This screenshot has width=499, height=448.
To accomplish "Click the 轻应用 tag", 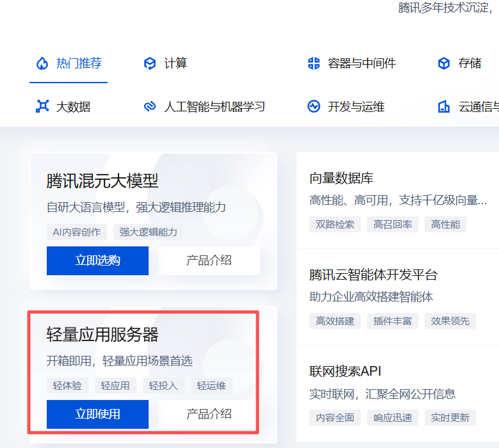I will click(x=115, y=386).
